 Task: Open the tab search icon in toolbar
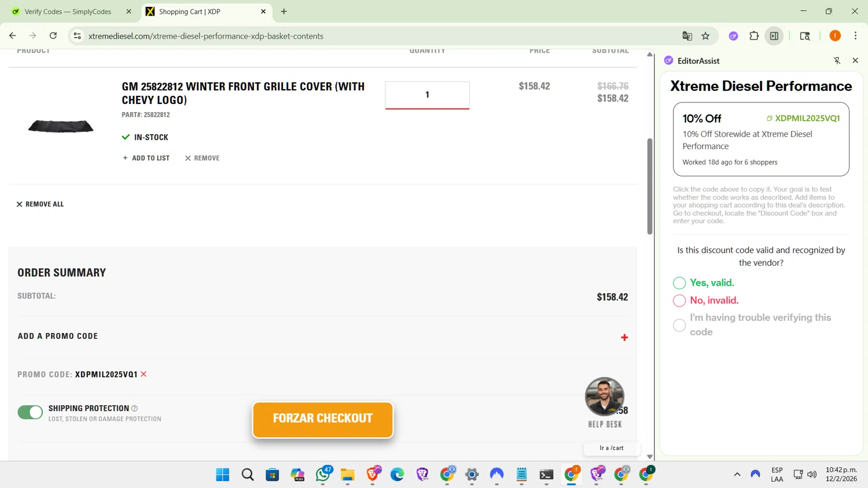click(x=805, y=36)
